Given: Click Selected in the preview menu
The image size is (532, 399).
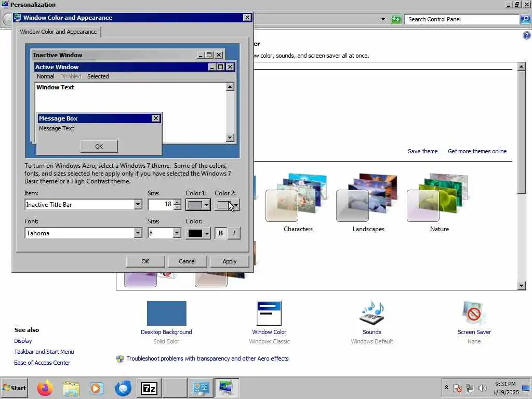Looking at the screenshot, I should pyautogui.click(x=98, y=76).
